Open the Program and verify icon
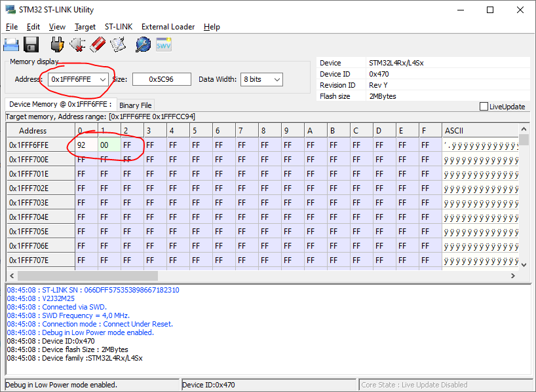 [118, 45]
